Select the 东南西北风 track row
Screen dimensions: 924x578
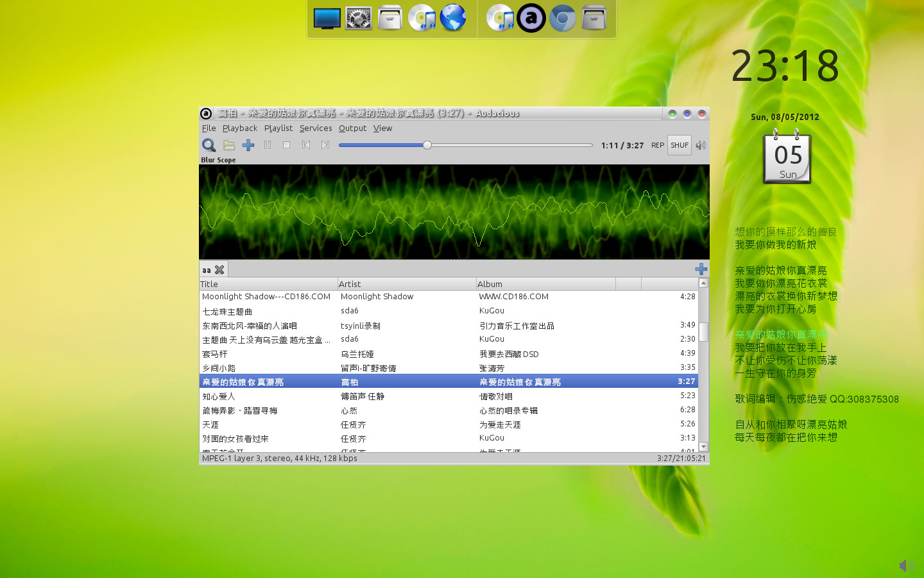click(449, 325)
